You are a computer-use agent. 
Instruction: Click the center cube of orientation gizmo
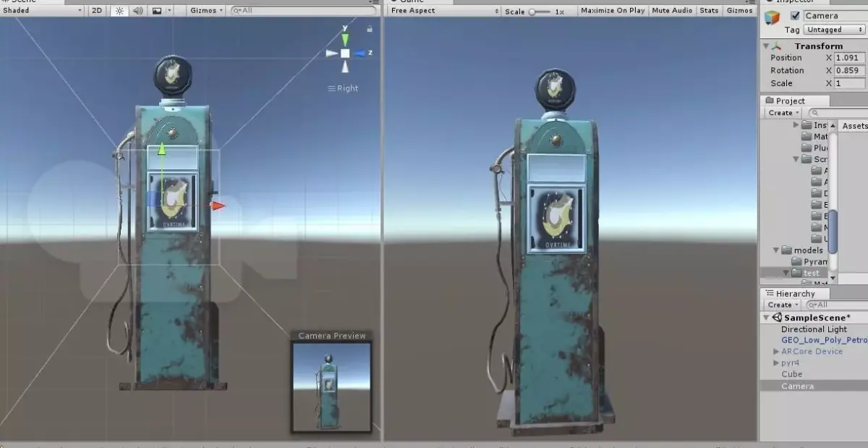coord(345,53)
